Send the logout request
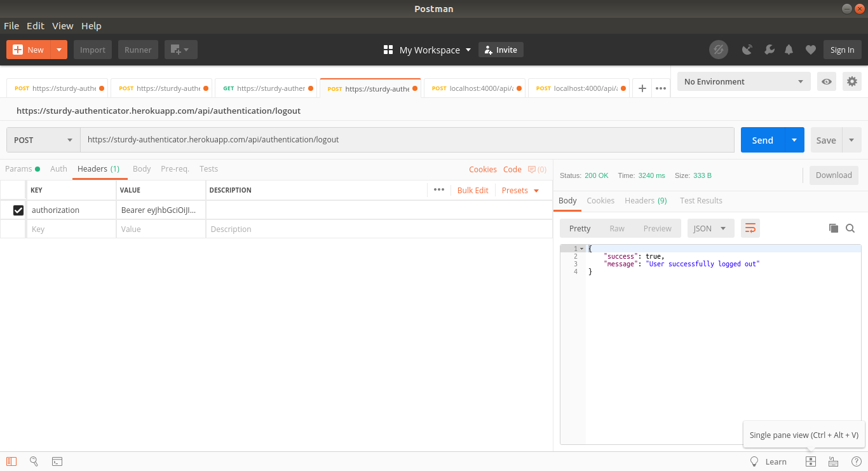This screenshot has height=471, width=868. (763, 140)
